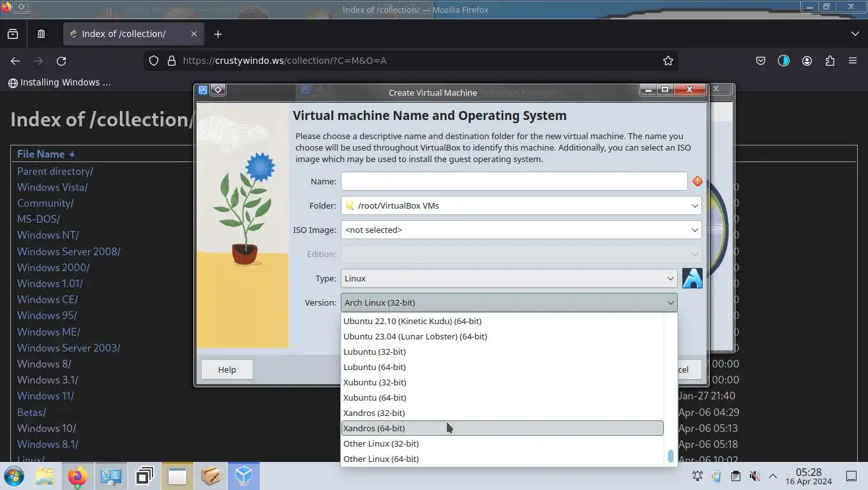Choose Xandros (32-bit) from list
The width and height of the screenshot is (868, 490).
tap(502, 413)
